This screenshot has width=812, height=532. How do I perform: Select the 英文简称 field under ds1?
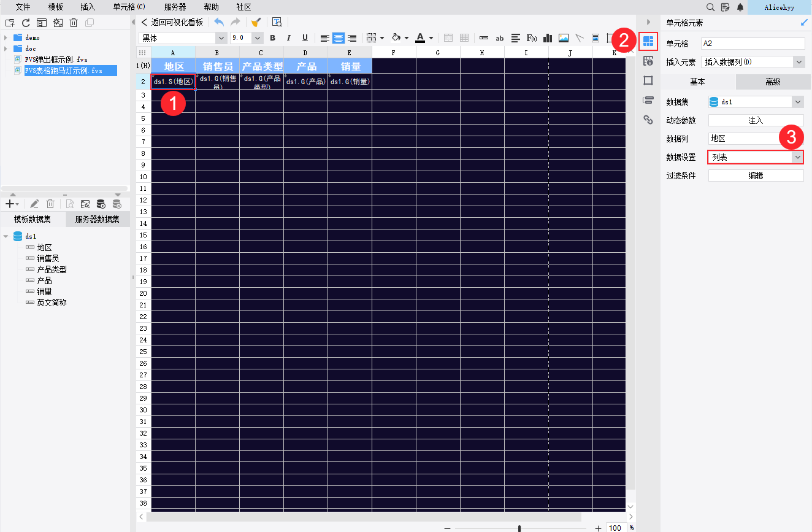point(52,303)
